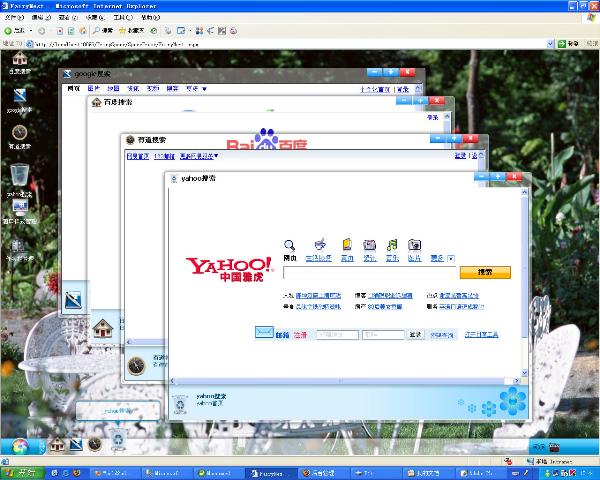Click the magnifier web search icon in Yahoo
The image size is (600, 480).
coord(290,245)
